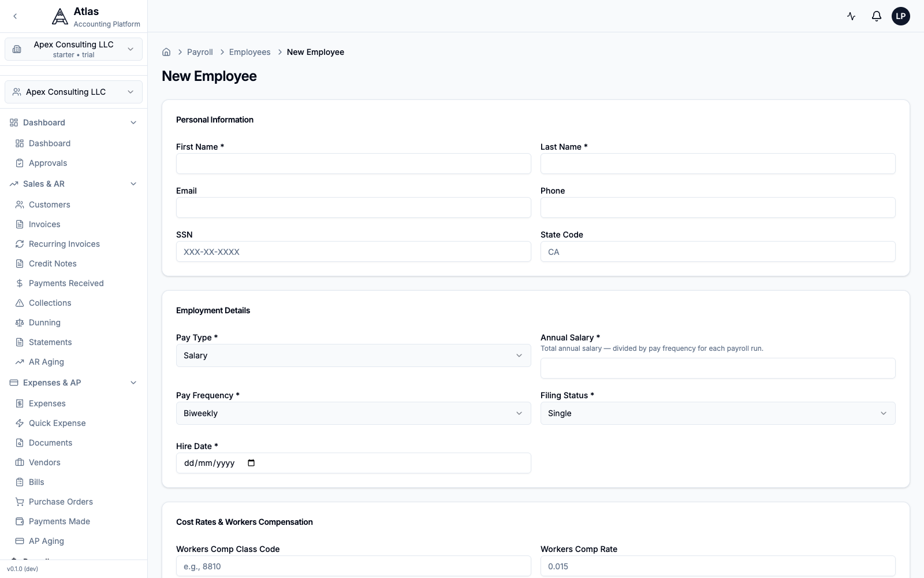Screen dimensions: 924x578
Task: Go to Payroll breadcrumb
Action: coord(200,52)
